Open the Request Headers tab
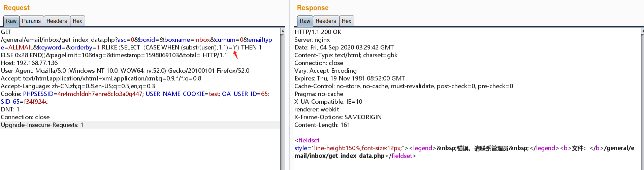644x170 pixels. tap(57, 21)
